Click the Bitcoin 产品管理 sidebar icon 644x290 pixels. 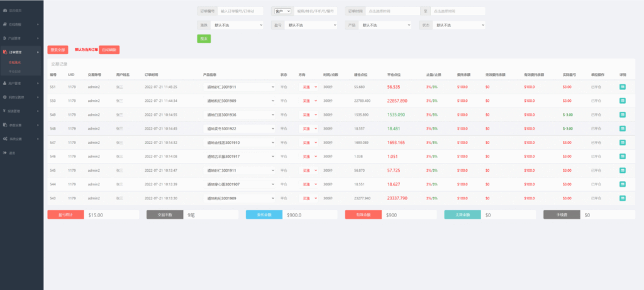(x=4, y=38)
